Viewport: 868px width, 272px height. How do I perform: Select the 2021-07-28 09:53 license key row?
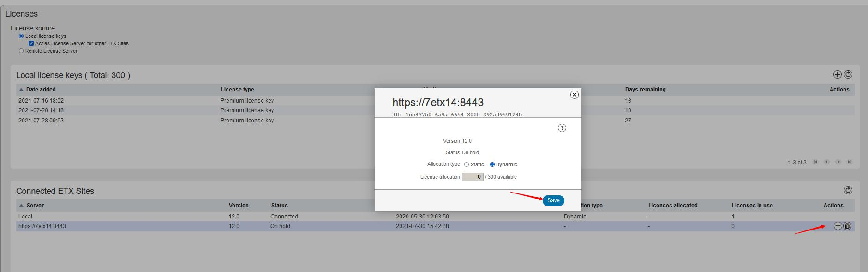pyautogui.click(x=435, y=121)
